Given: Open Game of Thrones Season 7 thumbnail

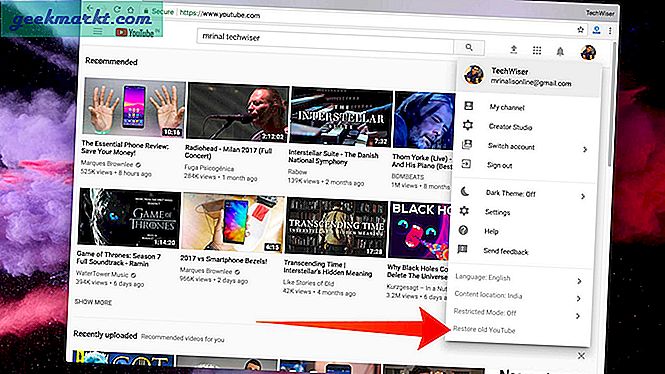Looking at the screenshot, I should [129, 218].
